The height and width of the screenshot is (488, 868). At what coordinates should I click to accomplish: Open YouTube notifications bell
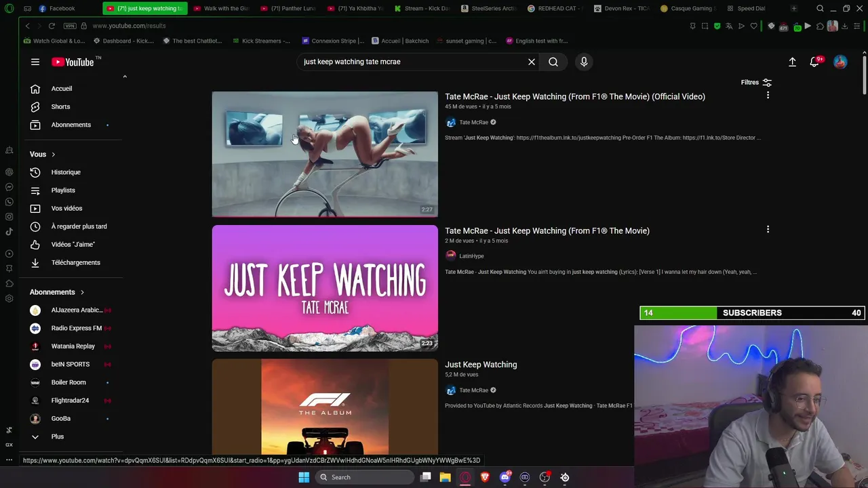tap(815, 62)
